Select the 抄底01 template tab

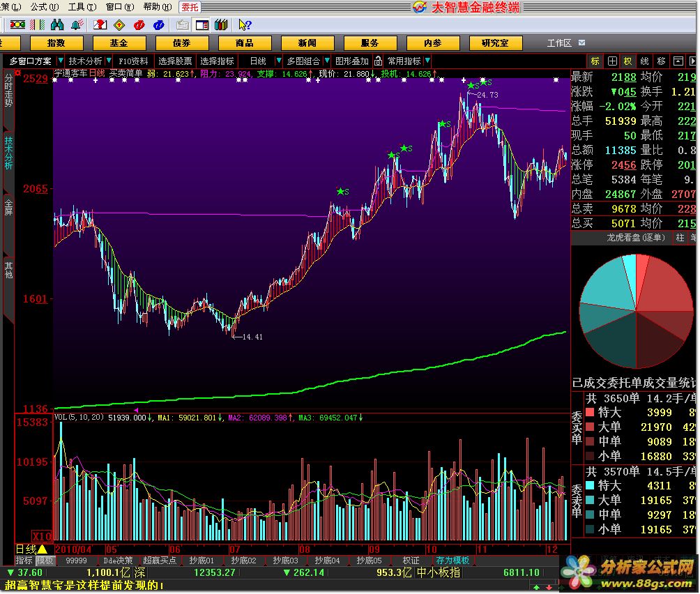click(201, 561)
